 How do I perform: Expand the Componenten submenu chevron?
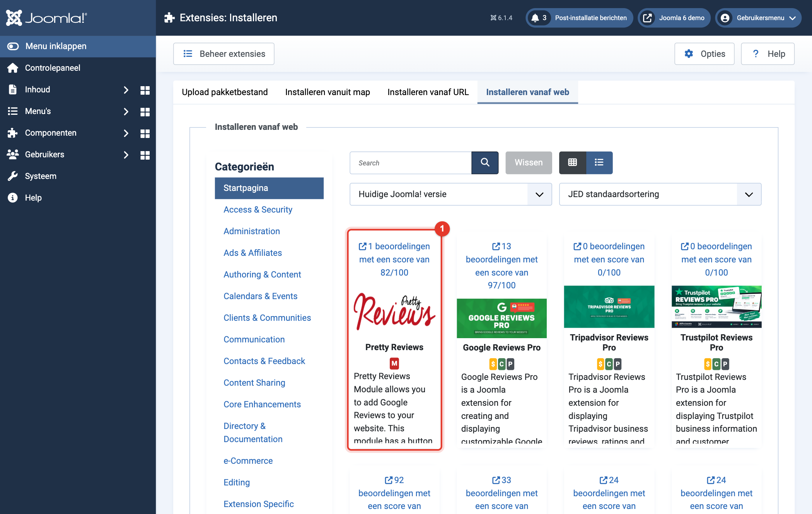pyautogui.click(x=126, y=133)
